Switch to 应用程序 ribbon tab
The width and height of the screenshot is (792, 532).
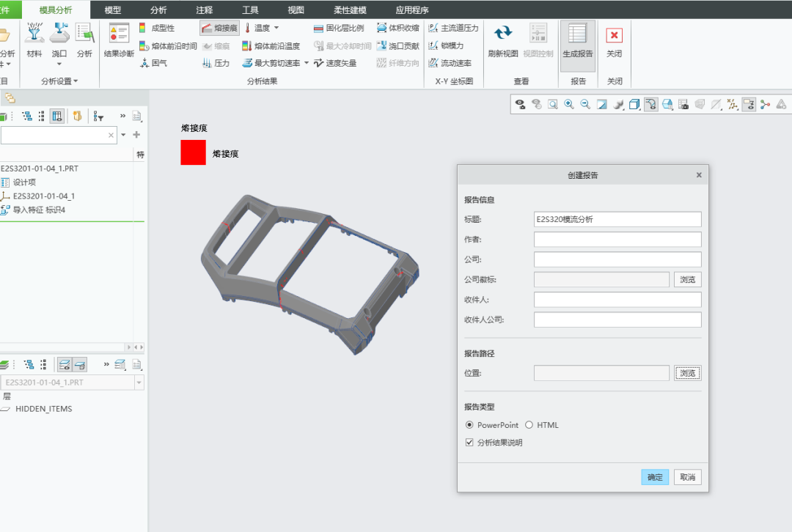412,10
